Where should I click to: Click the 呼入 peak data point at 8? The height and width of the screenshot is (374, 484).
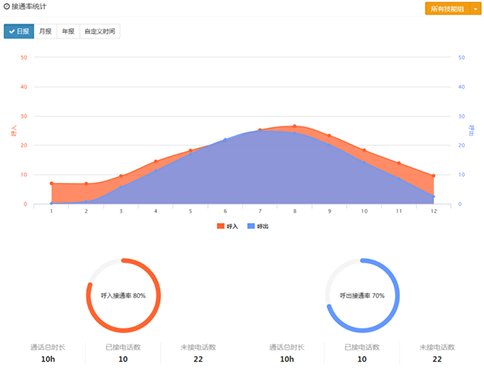click(x=295, y=126)
